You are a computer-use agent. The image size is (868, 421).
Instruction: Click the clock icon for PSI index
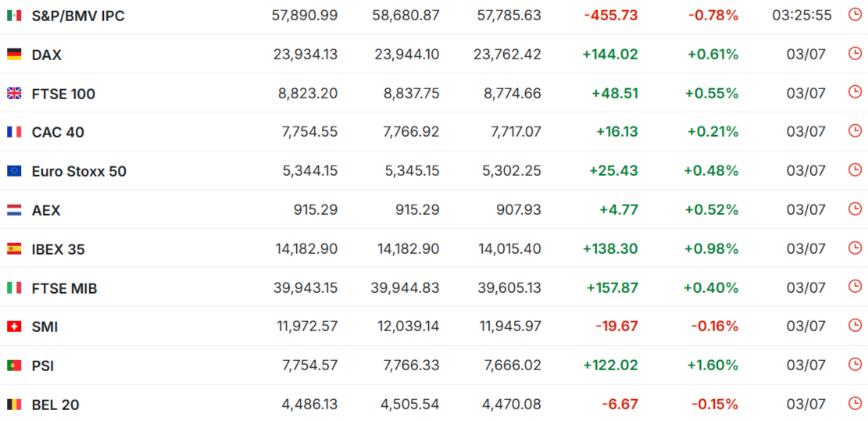(855, 364)
